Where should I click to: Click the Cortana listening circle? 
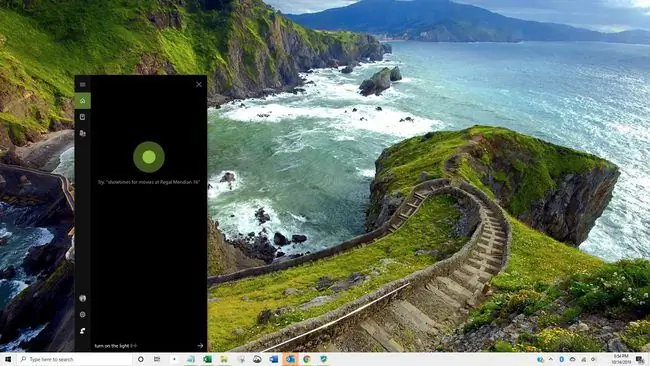[x=149, y=157]
